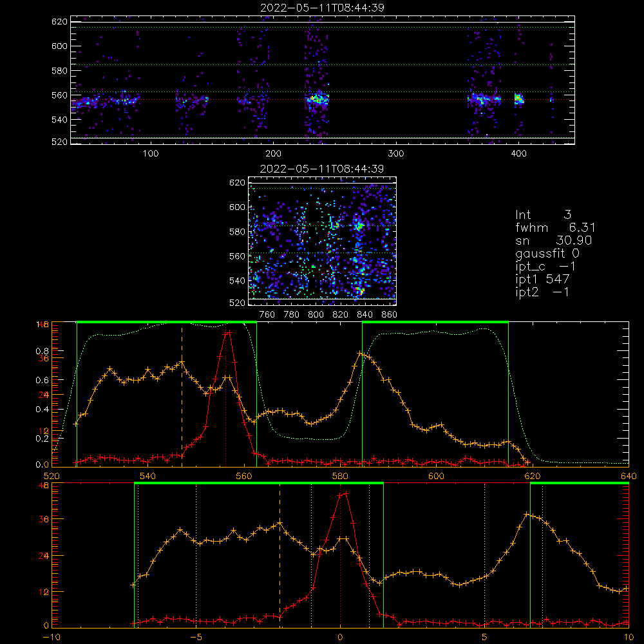Click the y-axis label 580 of top image
Viewport: 644px width, 644px height.
pyautogui.click(x=59, y=71)
